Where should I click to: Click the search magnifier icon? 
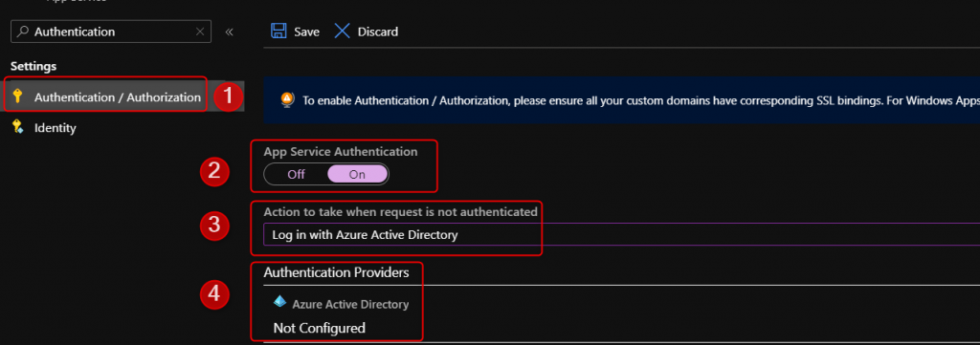pyautogui.click(x=23, y=32)
